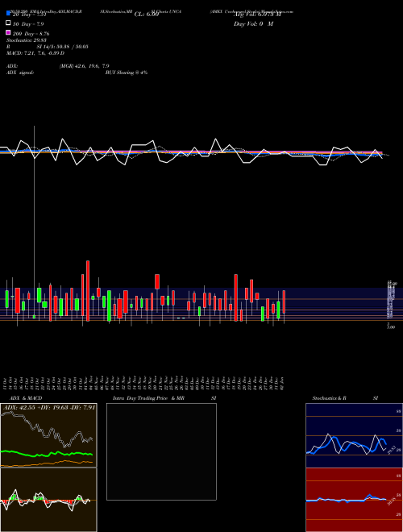
Task: Open the ADX line chart panel
Action: tap(48, 435)
